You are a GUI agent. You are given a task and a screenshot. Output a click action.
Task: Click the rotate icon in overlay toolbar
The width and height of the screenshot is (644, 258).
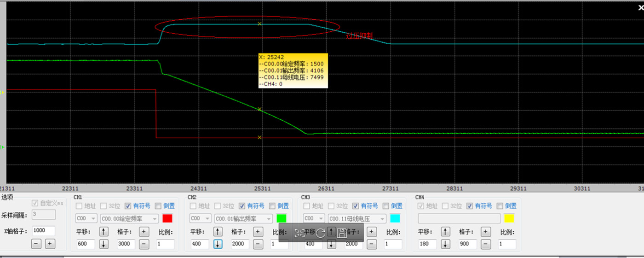321,233
